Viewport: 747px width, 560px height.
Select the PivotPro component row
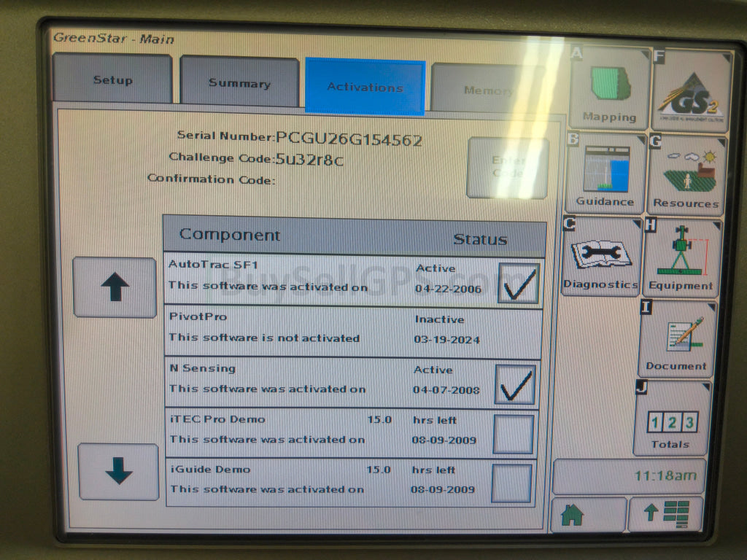(353, 332)
